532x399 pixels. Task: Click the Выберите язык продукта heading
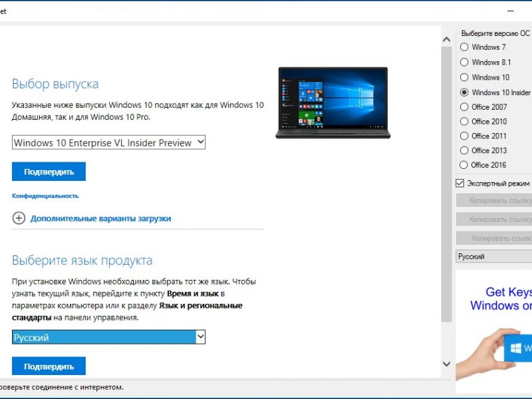82,260
